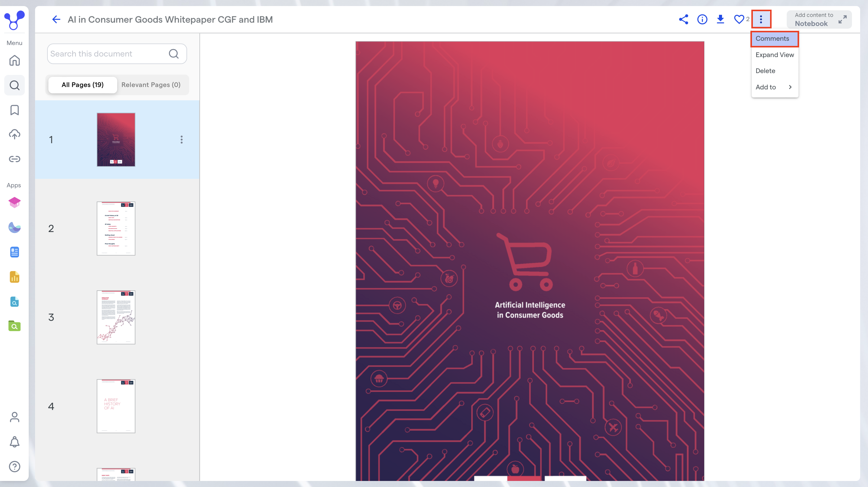Click the app logo in the sidebar

14,20
